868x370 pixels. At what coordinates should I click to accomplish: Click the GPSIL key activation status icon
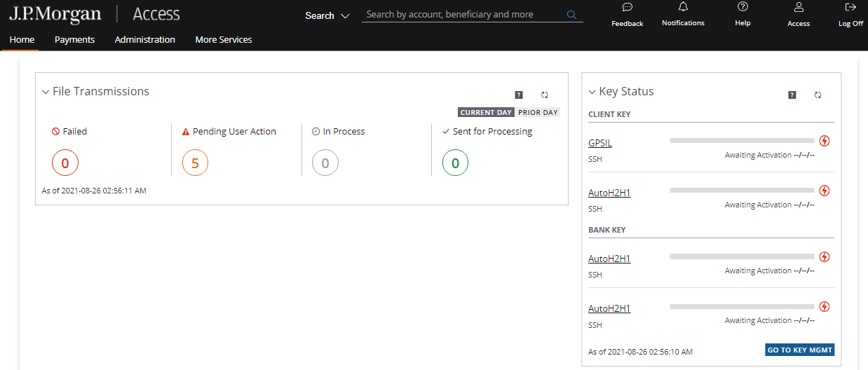pyautogui.click(x=825, y=141)
